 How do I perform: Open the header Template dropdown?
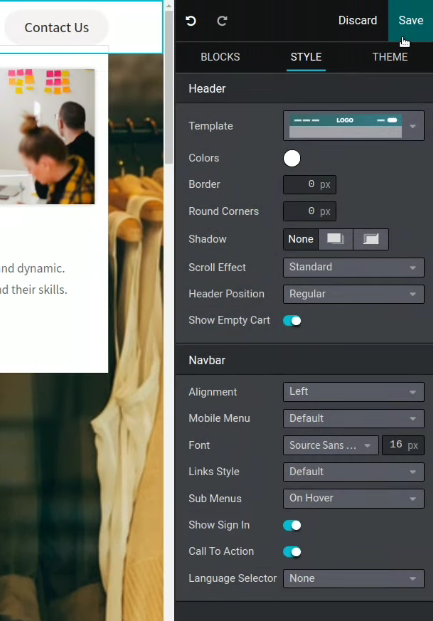(354, 126)
